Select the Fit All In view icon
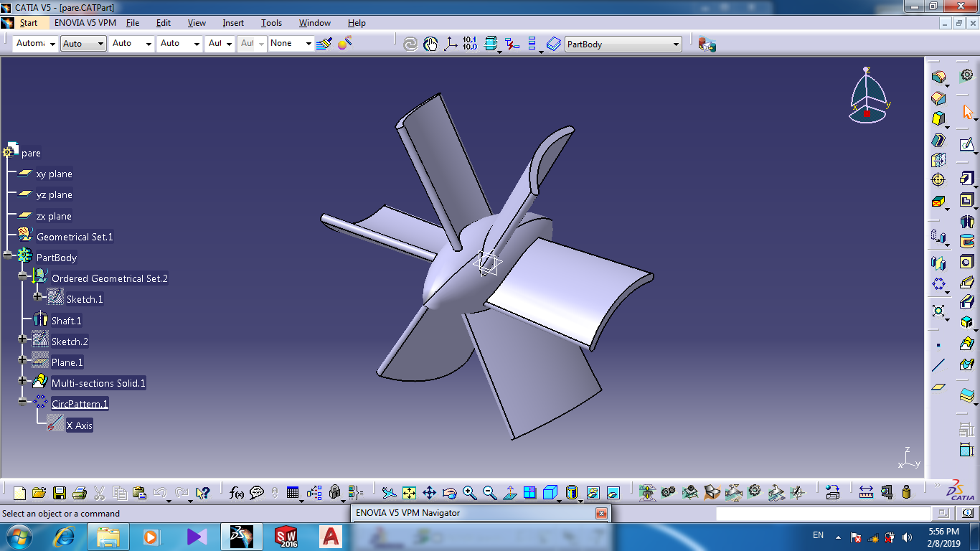 409,493
